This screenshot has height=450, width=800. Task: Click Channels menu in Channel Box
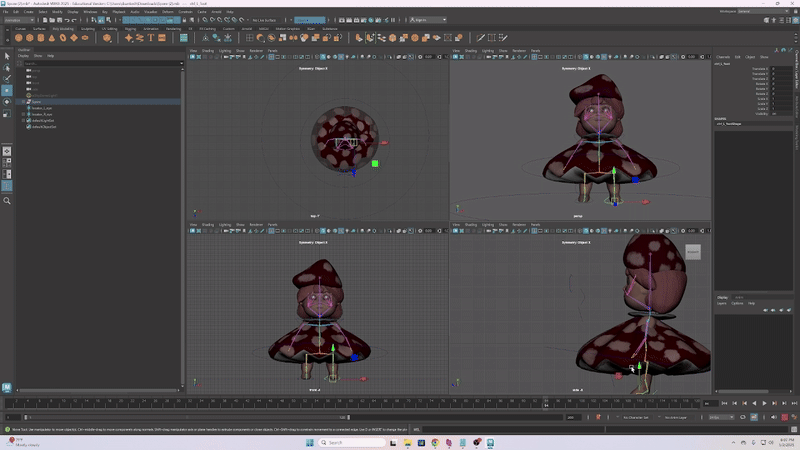pyautogui.click(x=722, y=57)
